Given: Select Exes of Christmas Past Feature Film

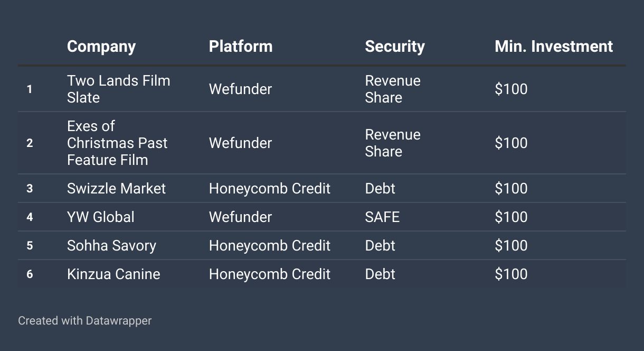Looking at the screenshot, I should pos(117,143).
